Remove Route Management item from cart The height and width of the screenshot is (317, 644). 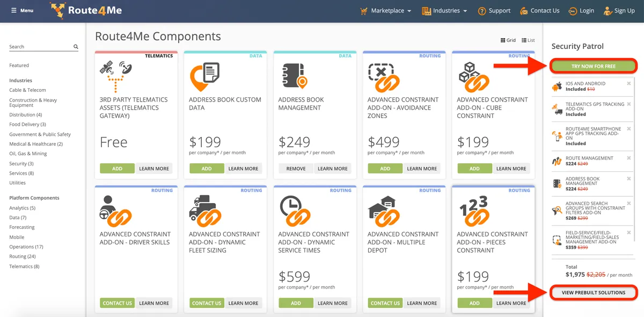[x=629, y=158]
